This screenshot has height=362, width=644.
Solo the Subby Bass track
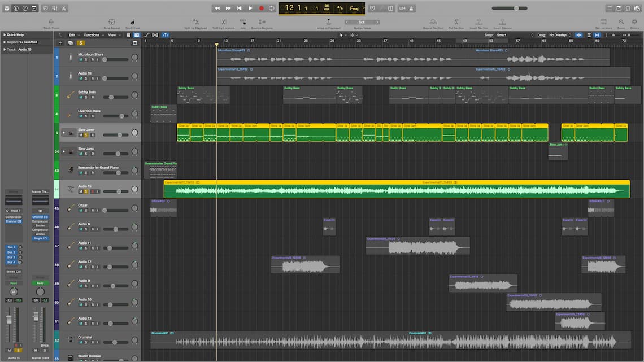point(86,97)
